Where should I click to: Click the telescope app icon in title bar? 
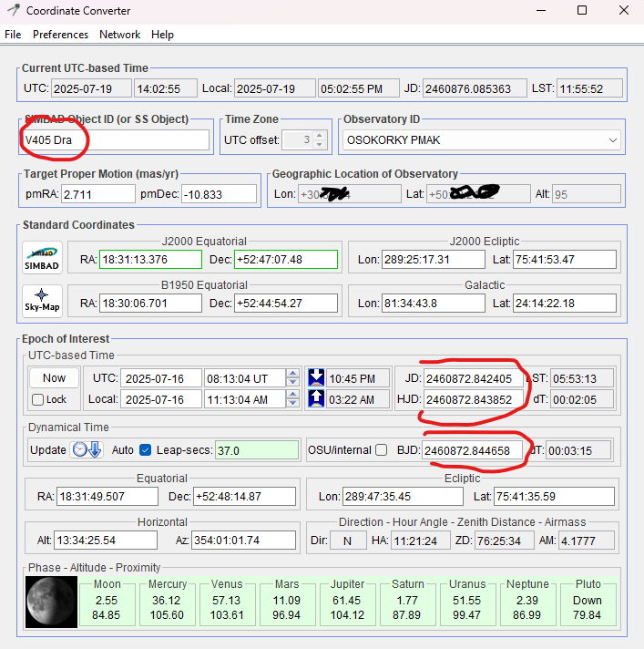point(13,11)
